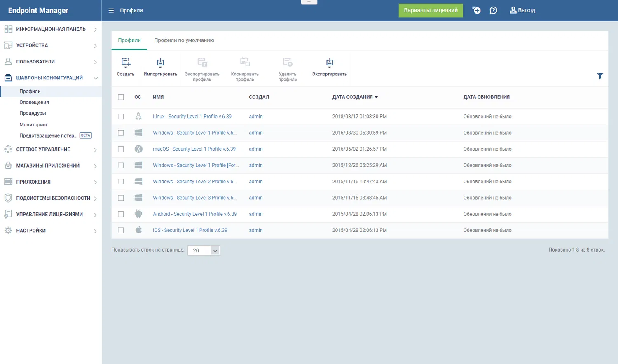The height and width of the screenshot is (364, 618).
Task: Click the Имя column header
Action: coord(158,97)
